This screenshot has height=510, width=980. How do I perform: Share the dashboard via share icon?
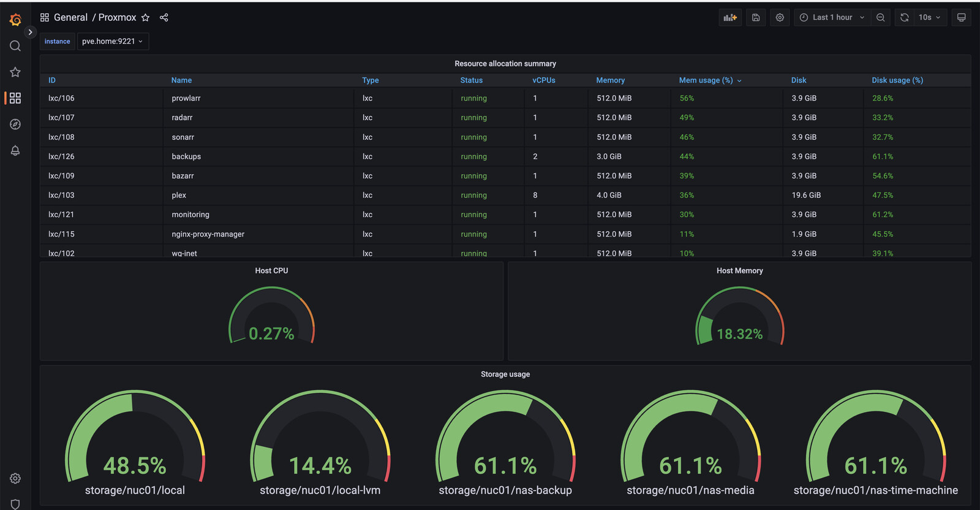pyautogui.click(x=164, y=17)
